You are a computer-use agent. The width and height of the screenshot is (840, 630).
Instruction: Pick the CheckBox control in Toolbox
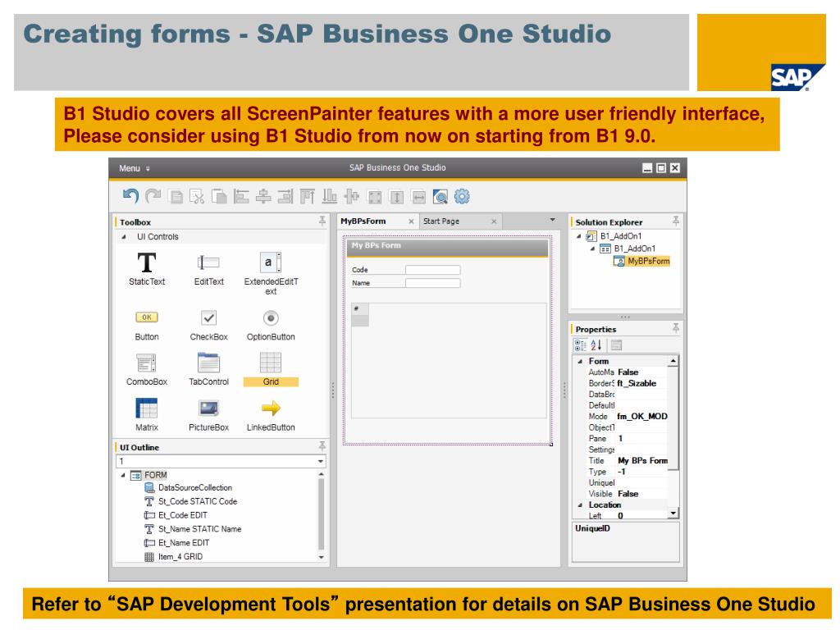pyautogui.click(x=208, y=326)
